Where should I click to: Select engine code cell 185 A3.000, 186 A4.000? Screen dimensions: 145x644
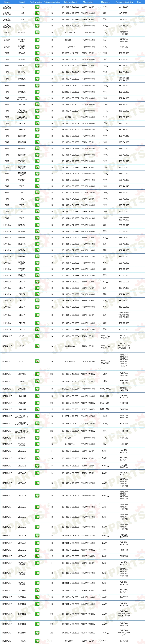tap(124, 79)
